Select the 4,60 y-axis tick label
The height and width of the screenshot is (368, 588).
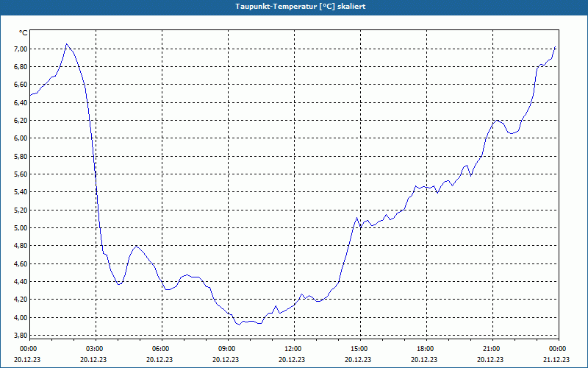20,264
